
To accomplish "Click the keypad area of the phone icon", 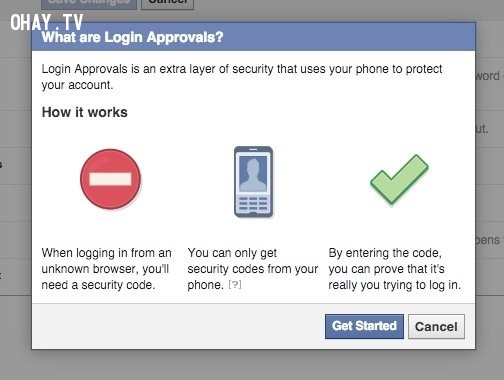I will pos(253,204).
